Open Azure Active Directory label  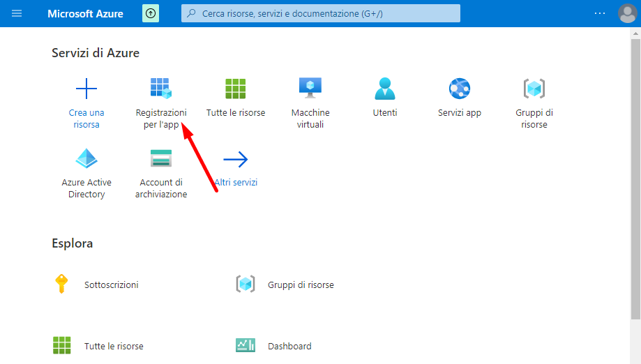[86, 188]
